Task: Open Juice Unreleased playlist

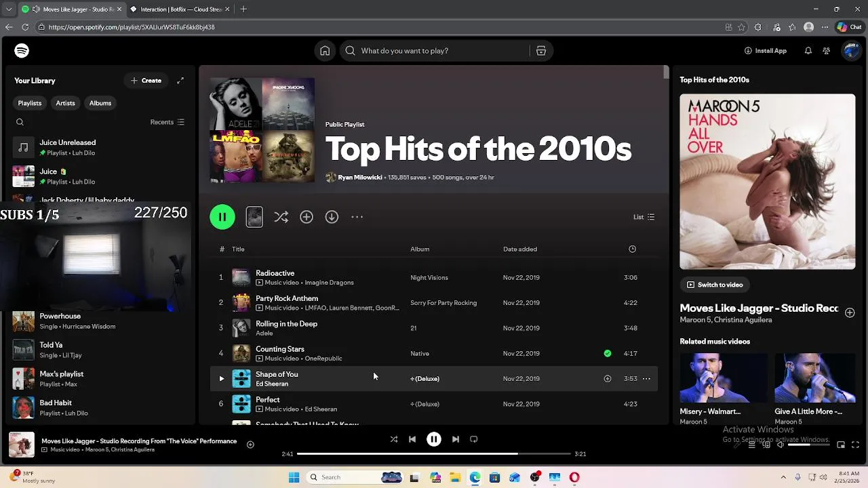Action: pyautogui.click(x=99, y=147)
